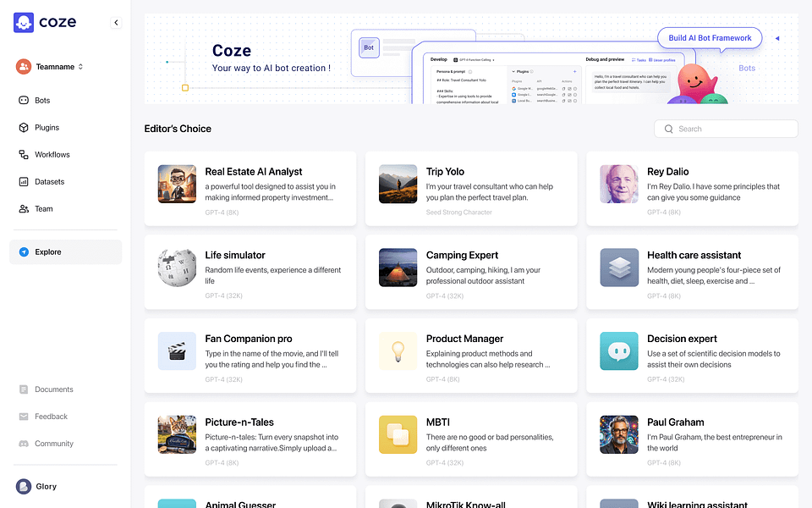Open Documents from the lower sidebar

[x=25, y=389]
